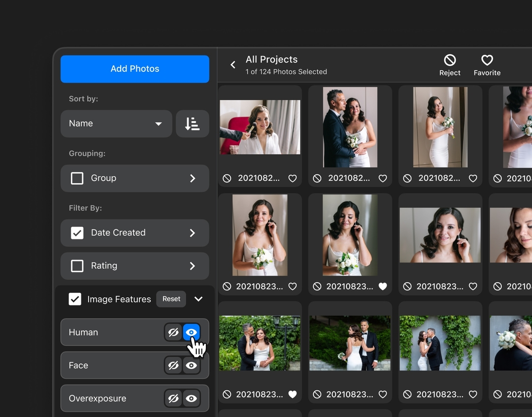
Task: Click the Reject icon in the toolbar
Action: [x=450, y=61]
